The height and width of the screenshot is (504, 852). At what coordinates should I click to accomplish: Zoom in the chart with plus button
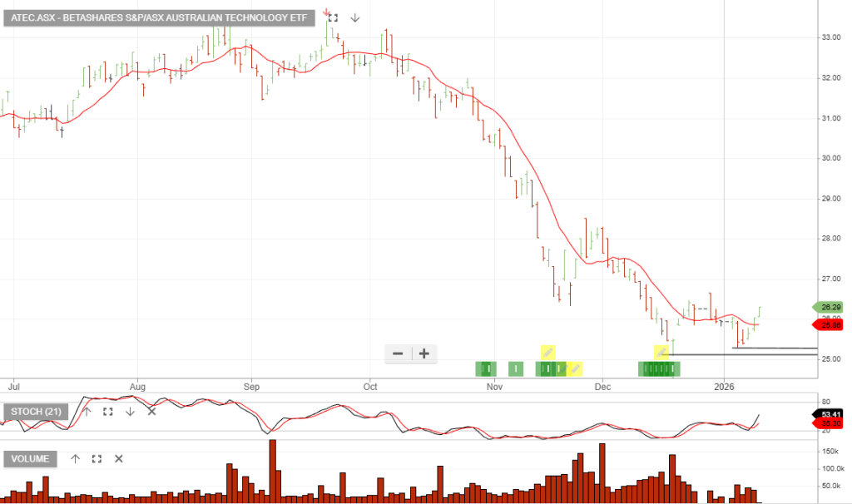coord(424,353)
